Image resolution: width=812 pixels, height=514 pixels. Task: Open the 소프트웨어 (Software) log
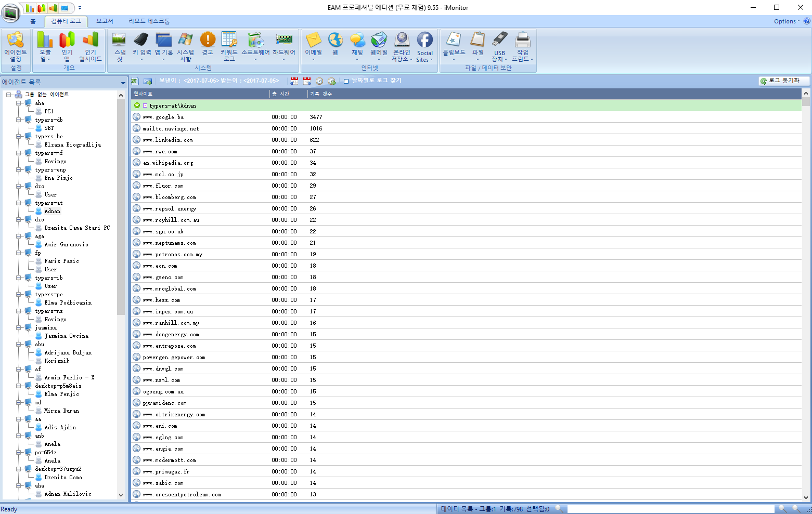click(255, 47)
